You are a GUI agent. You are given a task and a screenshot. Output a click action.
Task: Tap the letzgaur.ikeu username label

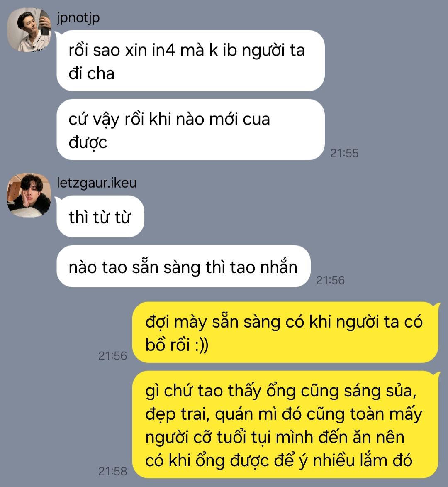(x=97, y=183)
